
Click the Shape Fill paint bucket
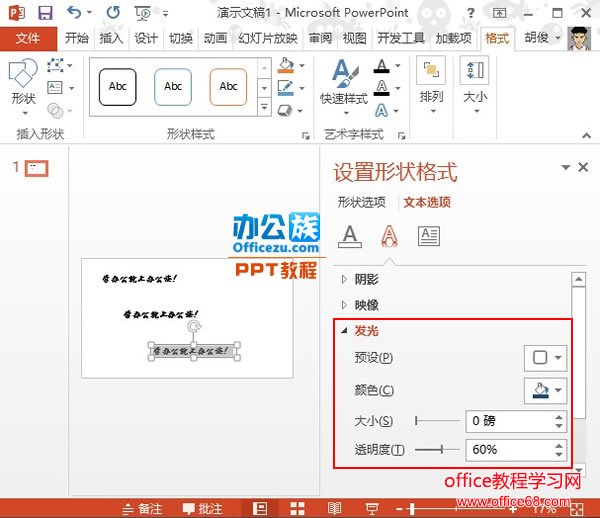[286, 65]
